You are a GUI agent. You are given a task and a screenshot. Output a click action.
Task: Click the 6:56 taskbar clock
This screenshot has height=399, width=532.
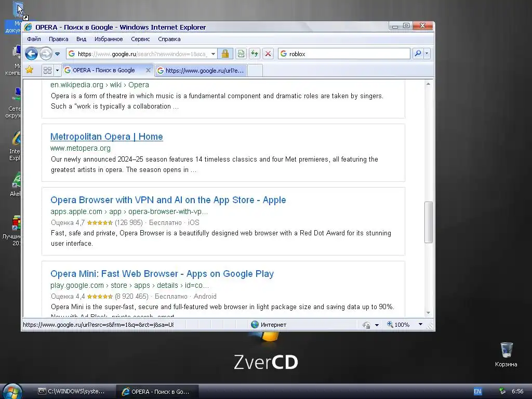click(x=517, y=392)
